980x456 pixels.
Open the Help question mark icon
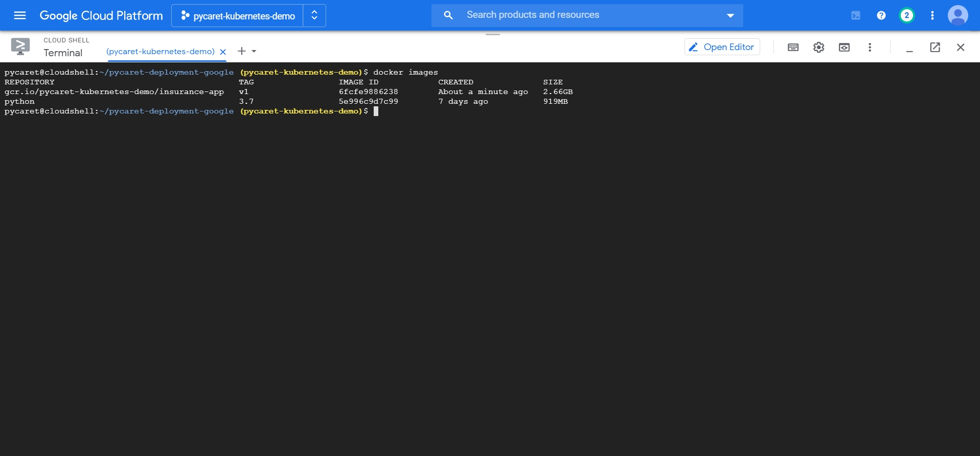tap(881, 15)
